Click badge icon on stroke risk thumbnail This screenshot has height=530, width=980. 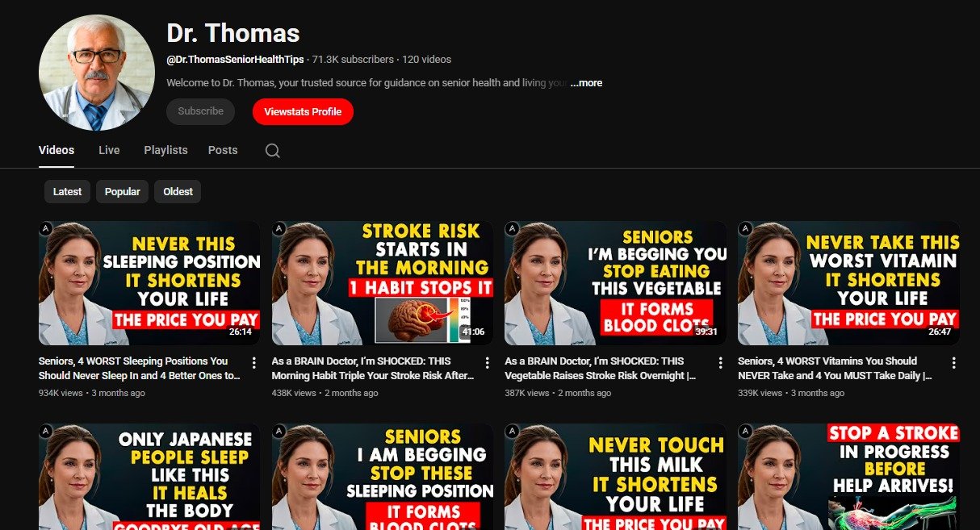(x=279, y=229)
